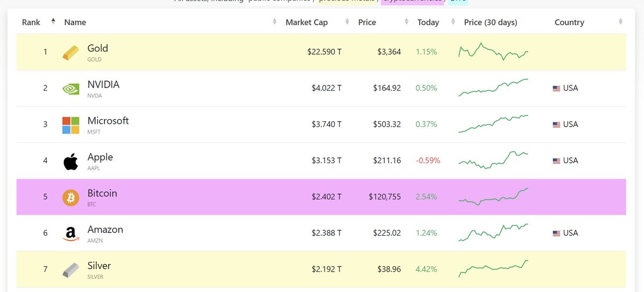
Task: Click Silver's 4.42% daily change
Action: pyautogui.click(x=427, y=269)
